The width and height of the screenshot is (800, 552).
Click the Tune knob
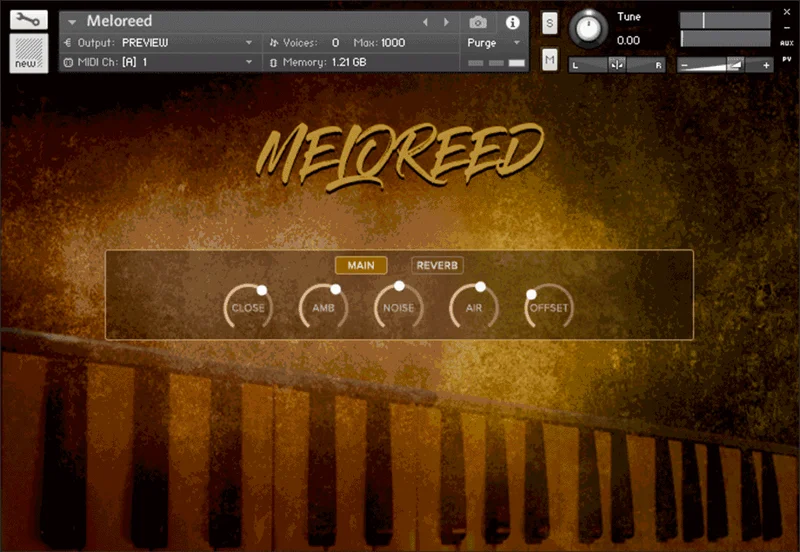tap(588, 29)
